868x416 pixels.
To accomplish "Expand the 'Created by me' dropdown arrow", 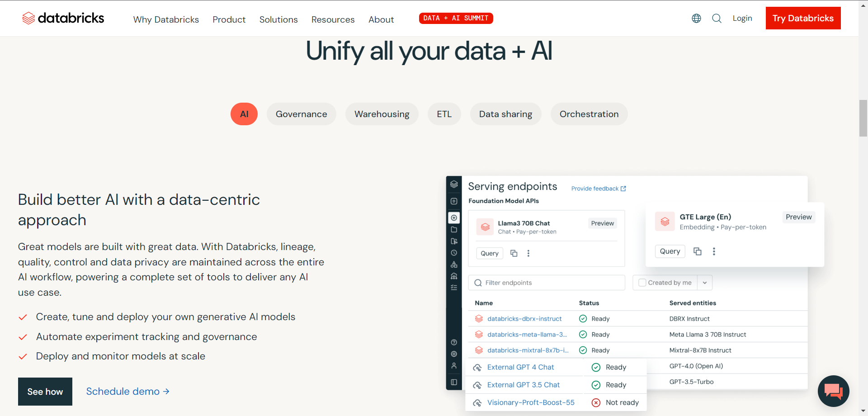I will pyautogui.click(x=705, y=283).
